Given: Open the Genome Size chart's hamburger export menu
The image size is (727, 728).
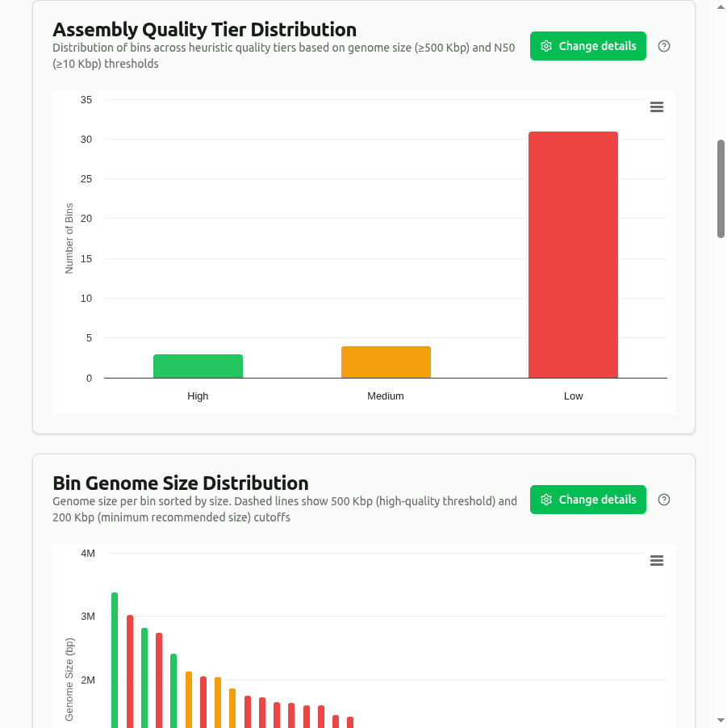Looking at the screenshot, I should point(656,560).
